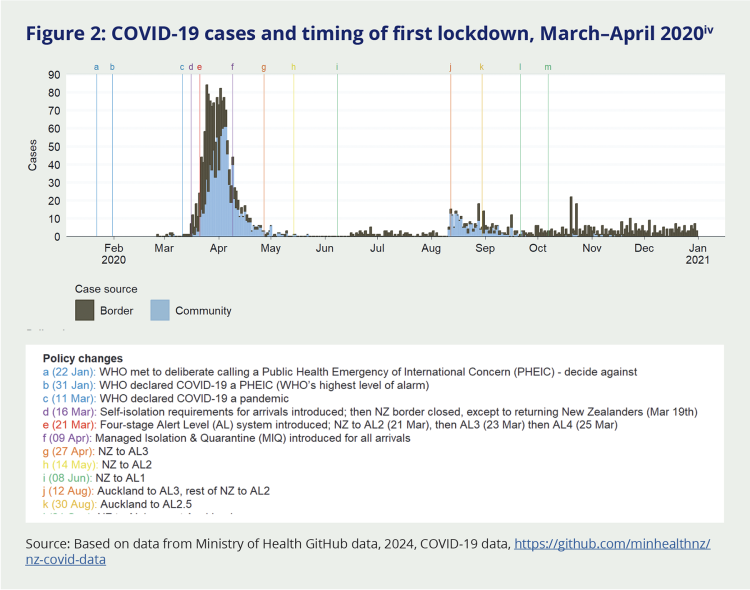Click policy line 'd (16 Mar)' self-isolation requirements
This screenshot has height=590, width=750.
tap(370, 412)
